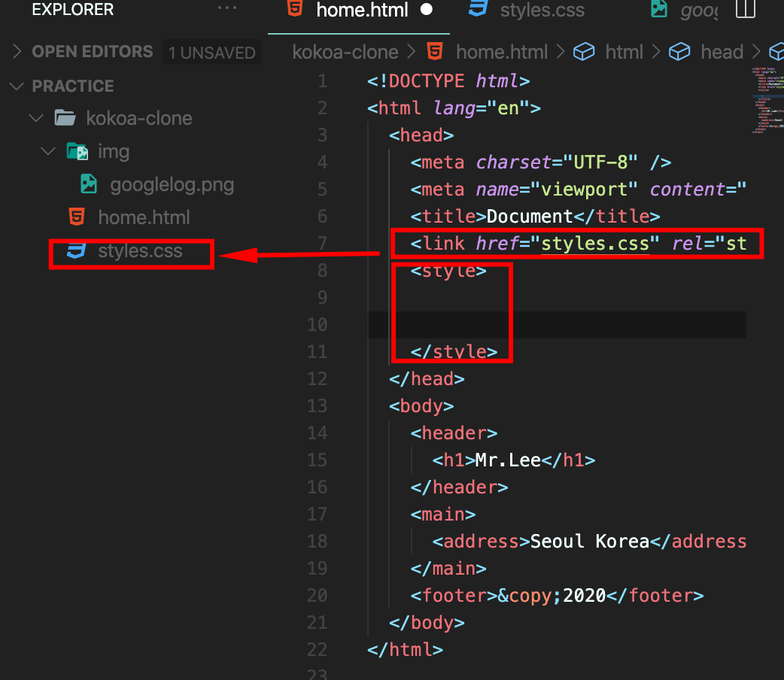The width and height of the screenshot is (784, 680).
Task: Open styles.css in the file tree
Action: [x=140, y=250]
